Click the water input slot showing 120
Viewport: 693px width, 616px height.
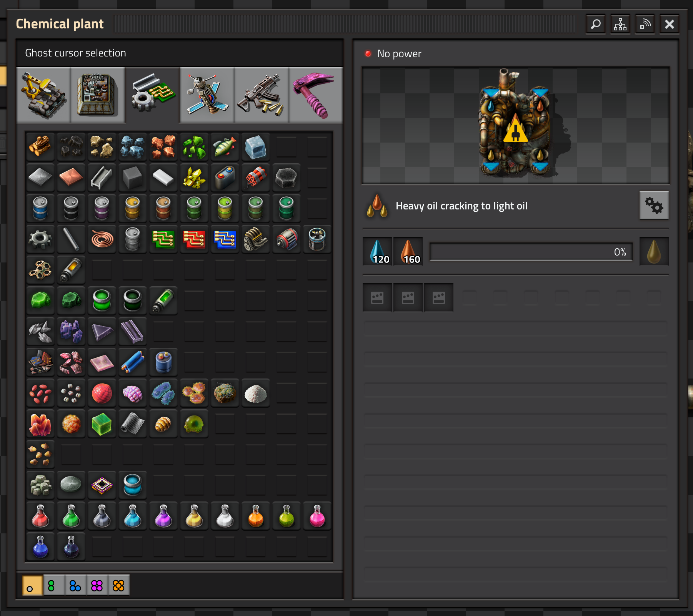[x=377, y=251]
